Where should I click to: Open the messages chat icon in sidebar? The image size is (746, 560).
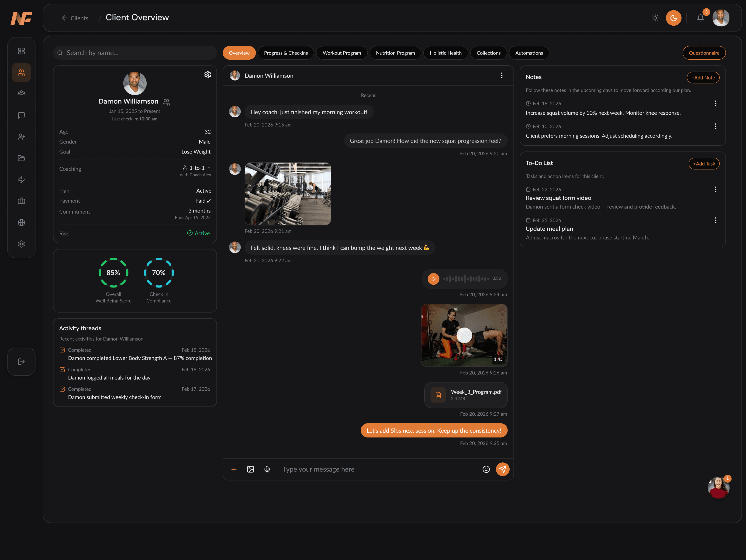(x=21, y=115)
